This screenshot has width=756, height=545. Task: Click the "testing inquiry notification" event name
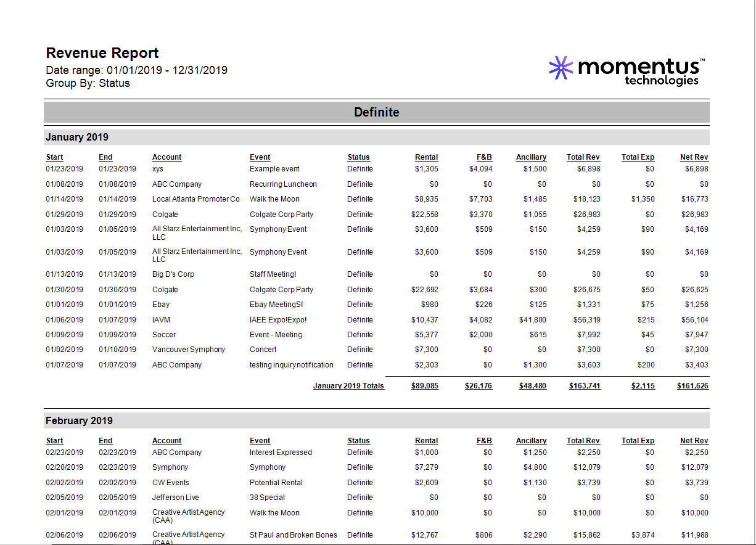(x=292, y=365)
